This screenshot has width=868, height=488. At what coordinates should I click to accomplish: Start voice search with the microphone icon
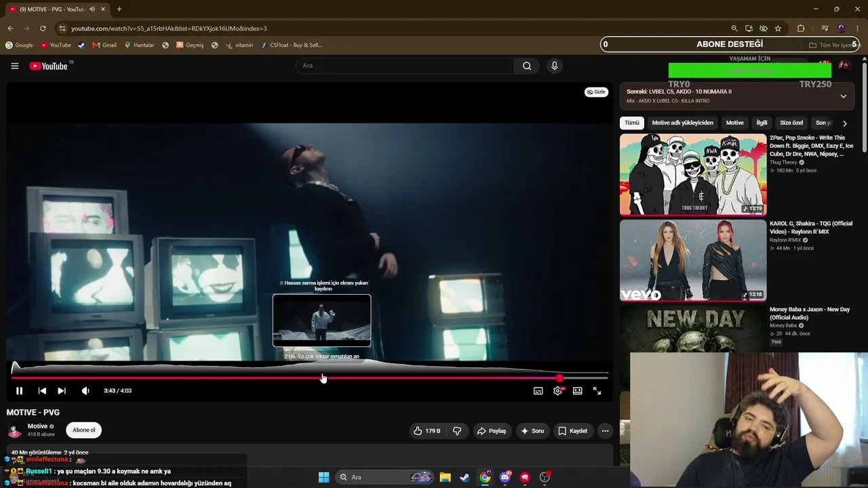coord(554,66)
